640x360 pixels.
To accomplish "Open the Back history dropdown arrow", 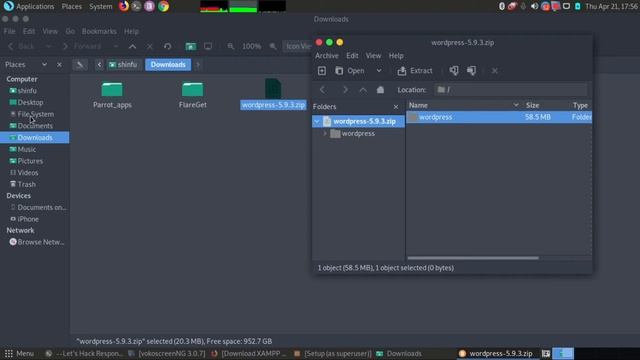I will click(x=49, y=47).
